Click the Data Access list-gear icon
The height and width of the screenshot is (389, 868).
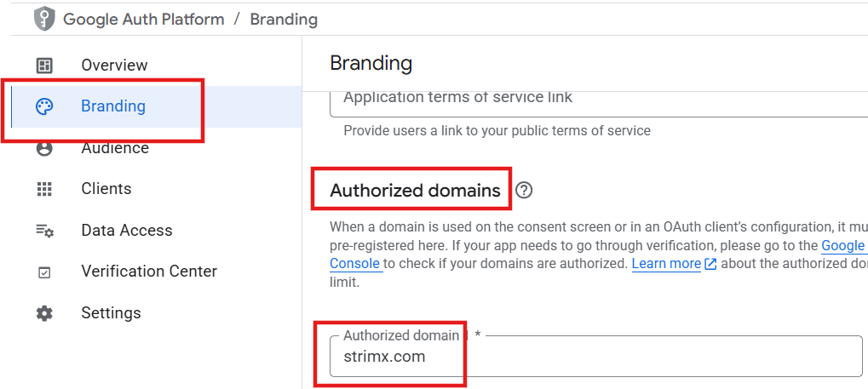[x=44, y=231]
